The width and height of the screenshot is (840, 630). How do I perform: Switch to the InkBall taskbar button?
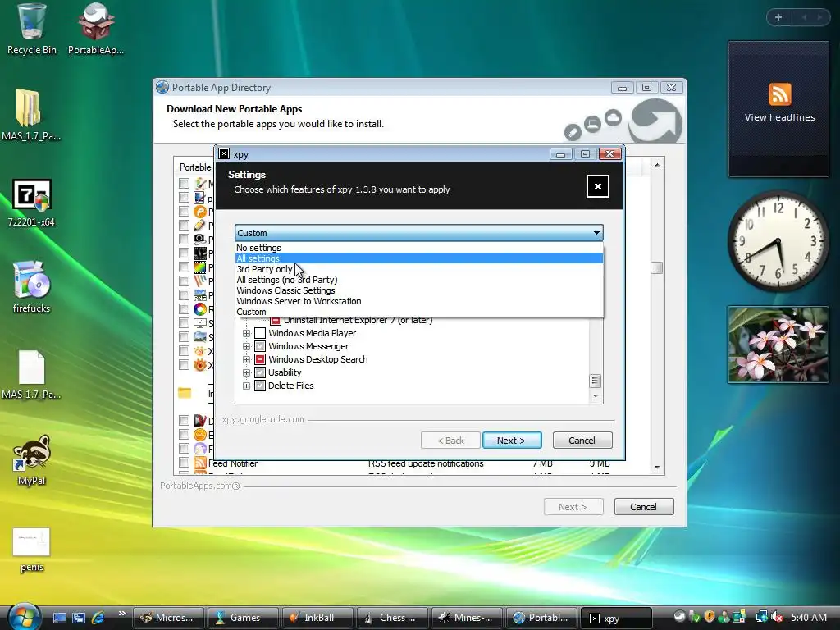pyautogui.click(x=317, y=618)
